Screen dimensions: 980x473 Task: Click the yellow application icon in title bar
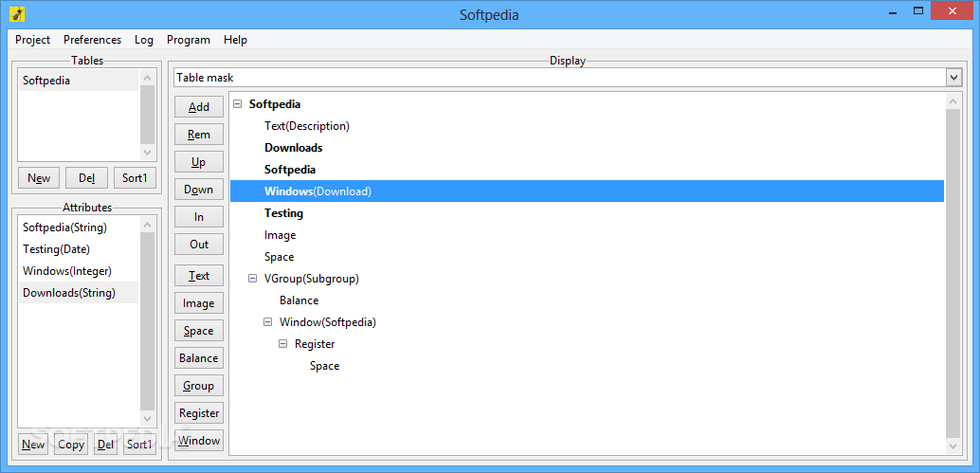(x=17, y=13)
